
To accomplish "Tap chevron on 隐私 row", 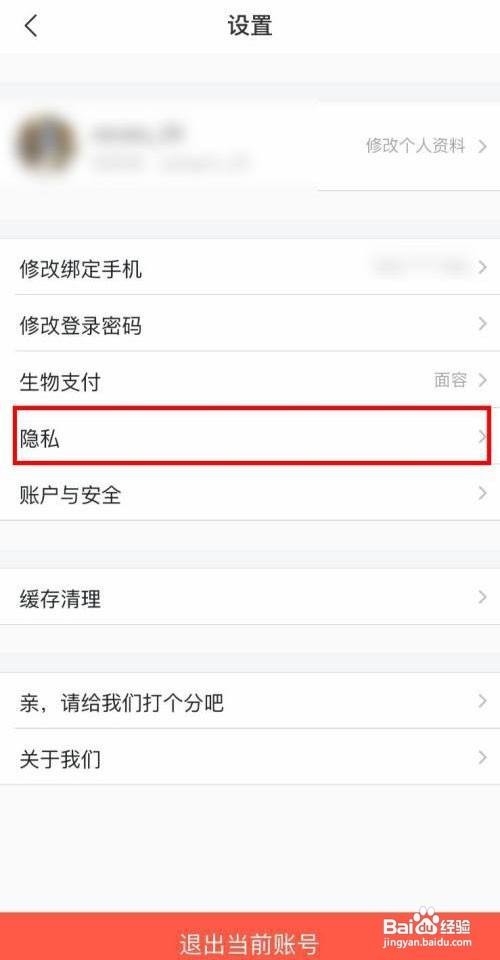I will (x=482, y=437).
